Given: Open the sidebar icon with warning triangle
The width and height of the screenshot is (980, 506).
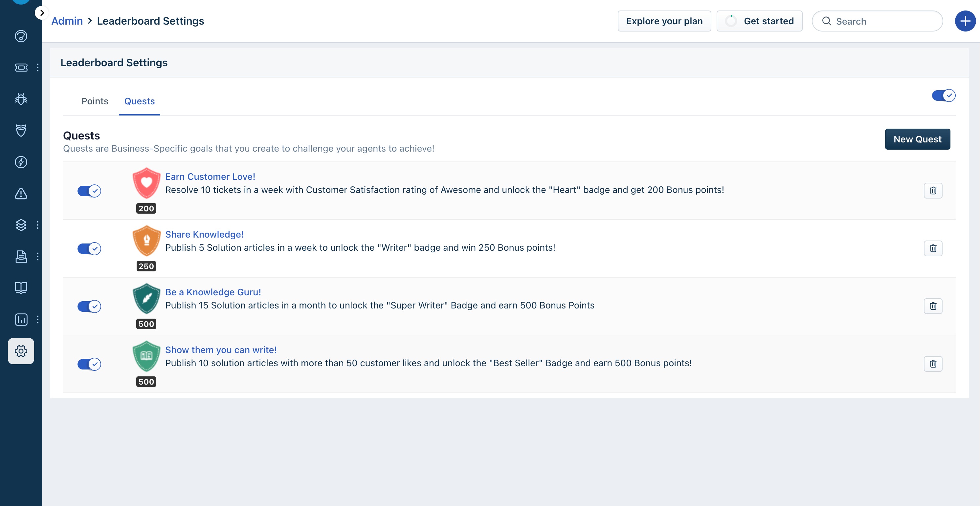Looking at the screenshot, I should pos(21,194).
